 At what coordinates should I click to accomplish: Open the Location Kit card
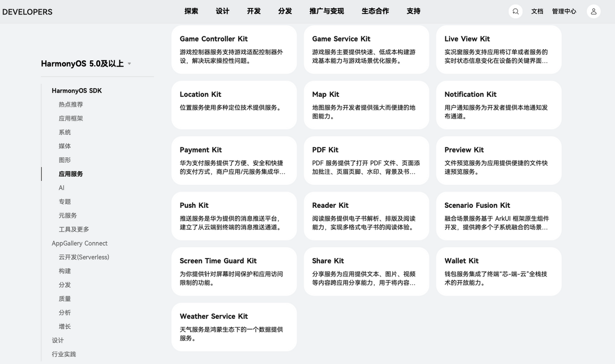tap(234, 105)
